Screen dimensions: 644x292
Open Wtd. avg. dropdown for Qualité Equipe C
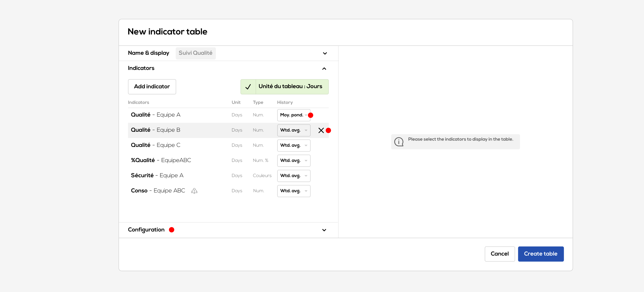[x=293, y=145]
